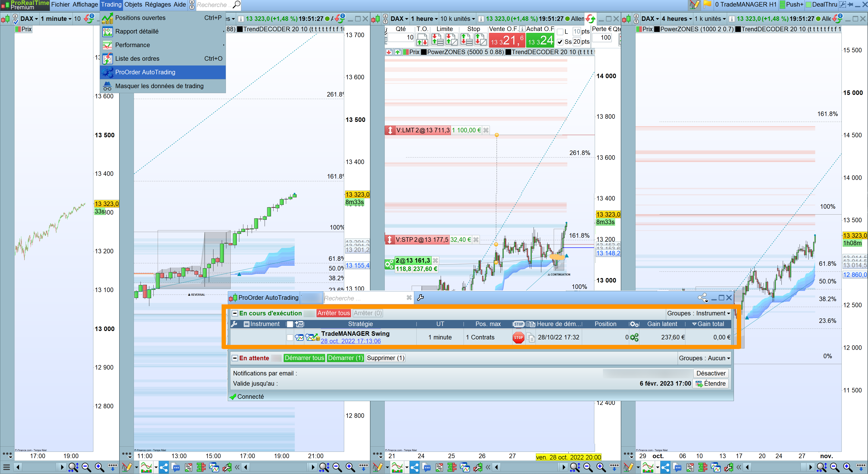The width and height of the screenshot is (868, 474).
Task: Open the 4 heures timeframe dropdown
Action: tap(677, 19)
